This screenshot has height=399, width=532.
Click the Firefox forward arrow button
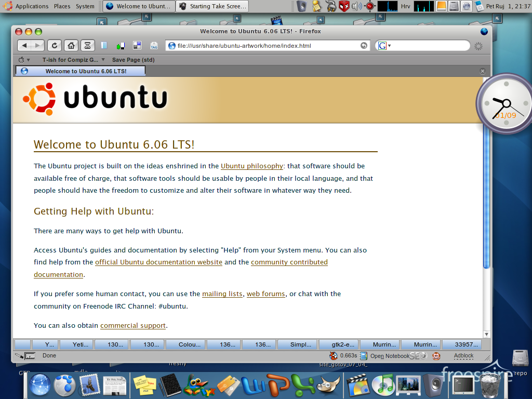coord(37,46)
